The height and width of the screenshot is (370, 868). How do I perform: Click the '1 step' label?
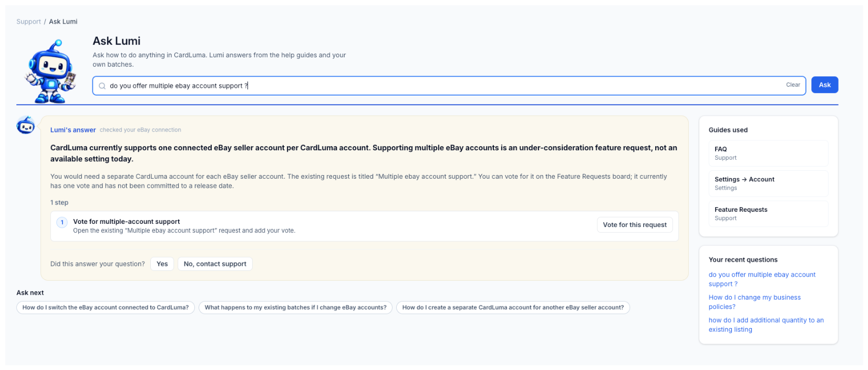click(59, 202)
